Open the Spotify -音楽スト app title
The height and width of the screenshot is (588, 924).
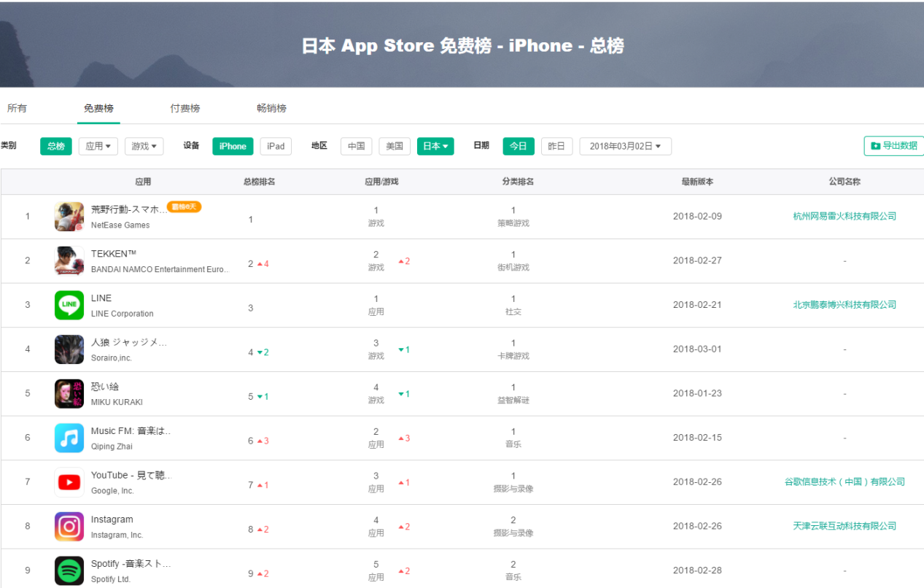131,564
